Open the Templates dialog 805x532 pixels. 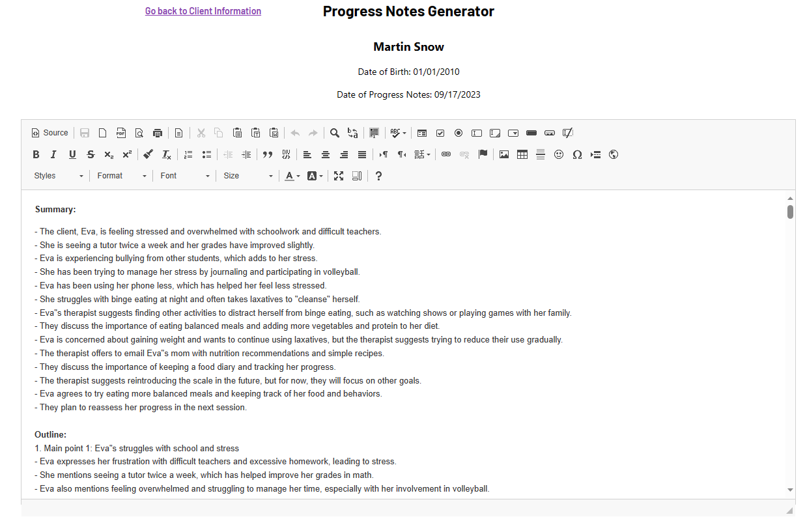pyautogui.click(x=179, y=133)
